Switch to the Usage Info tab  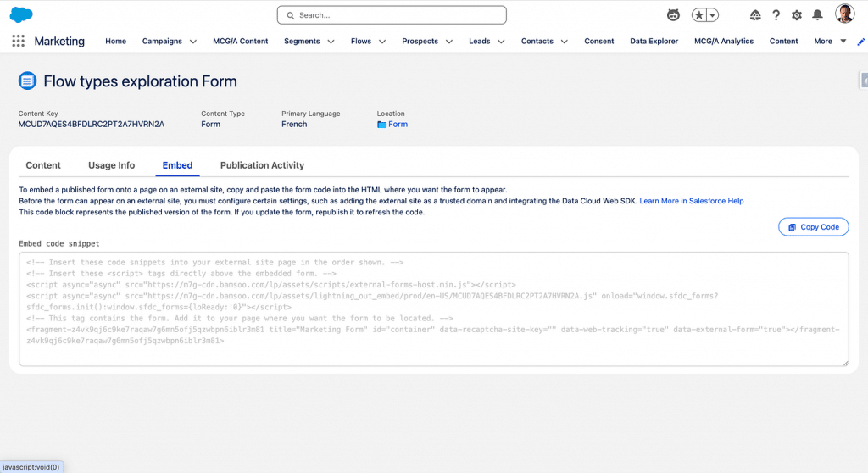coord(111,165)
